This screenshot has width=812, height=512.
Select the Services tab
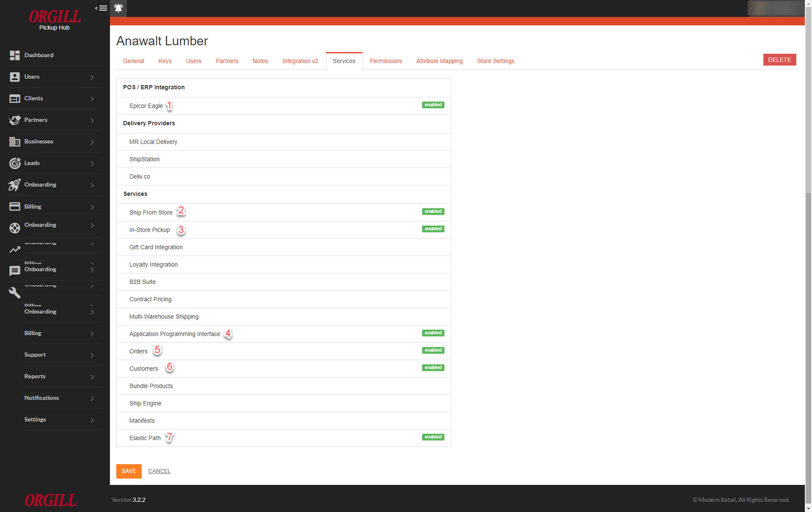(x=344, y=61)
